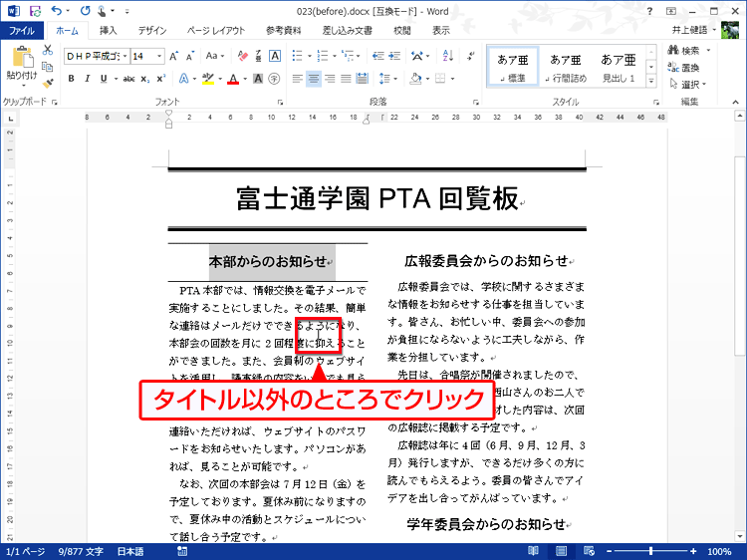Open Font dialog launcher
The image size is (747, 560).
point(280,102)
